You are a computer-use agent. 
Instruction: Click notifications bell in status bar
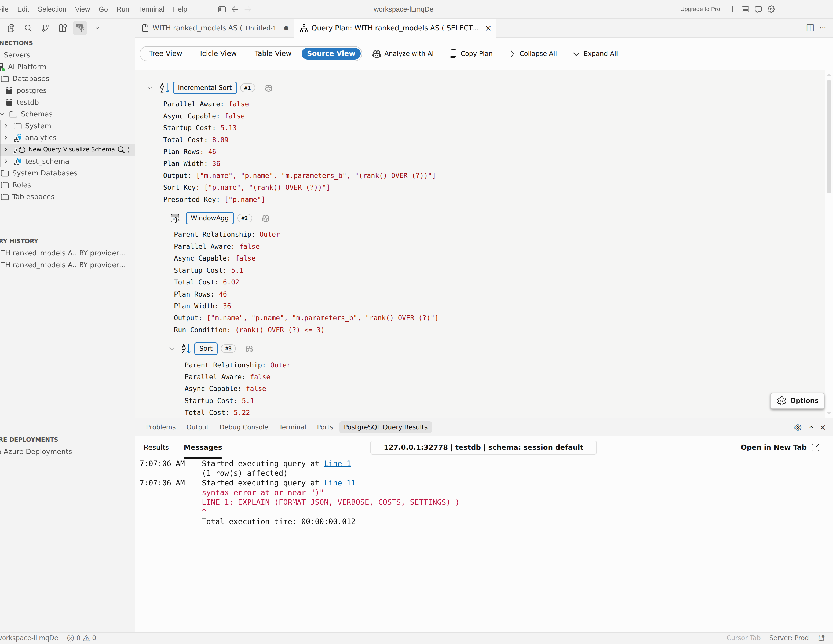[x=821, y=638]
